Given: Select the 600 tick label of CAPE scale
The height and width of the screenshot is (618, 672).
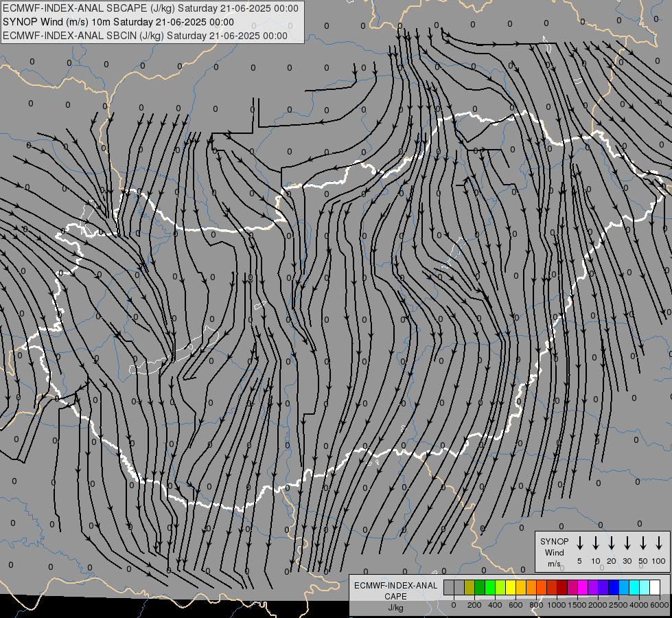Looking at the screenshot, I should point(515,605).
